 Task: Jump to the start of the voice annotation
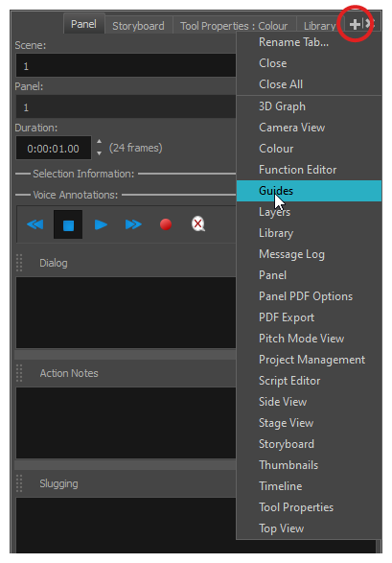[x=35, y=224]
